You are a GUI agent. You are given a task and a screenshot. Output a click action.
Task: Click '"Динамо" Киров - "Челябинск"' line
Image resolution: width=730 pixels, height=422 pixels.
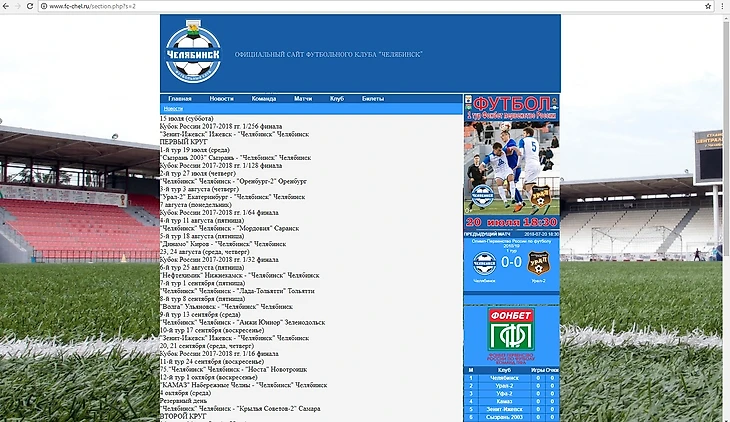coord(223,244)
